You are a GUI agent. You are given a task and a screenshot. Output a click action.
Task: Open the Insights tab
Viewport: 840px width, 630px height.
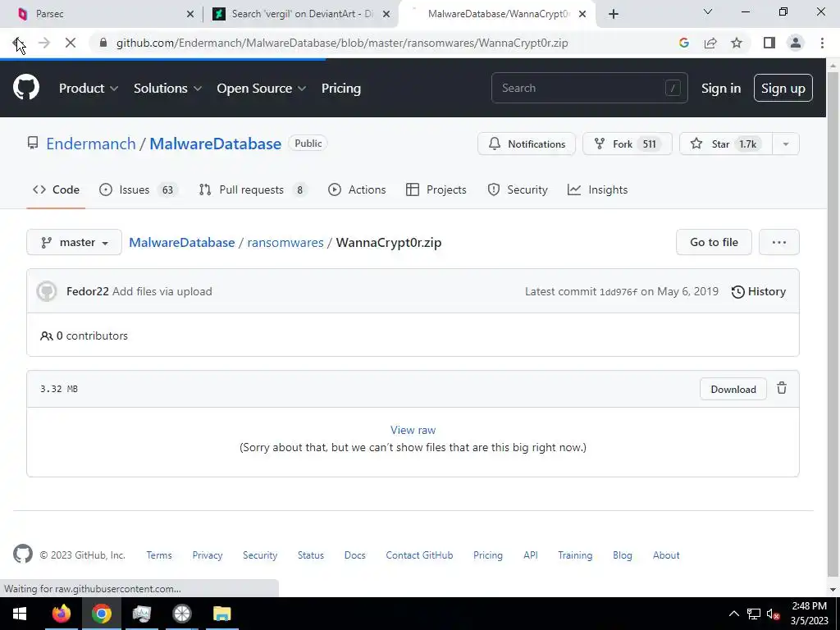pos(597,189)
